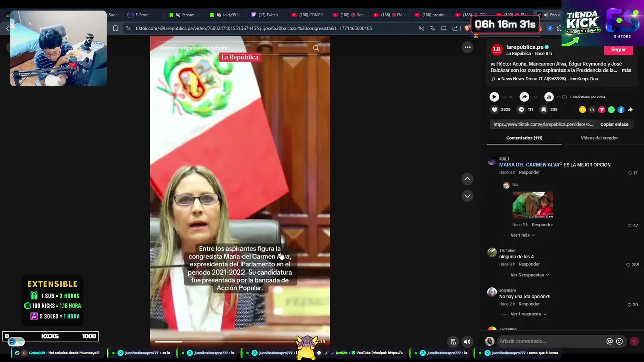Image resolution: width=644 pixels, height=362 pixels.
Task: Click the La República profile avatar
Action: point(497,49)
